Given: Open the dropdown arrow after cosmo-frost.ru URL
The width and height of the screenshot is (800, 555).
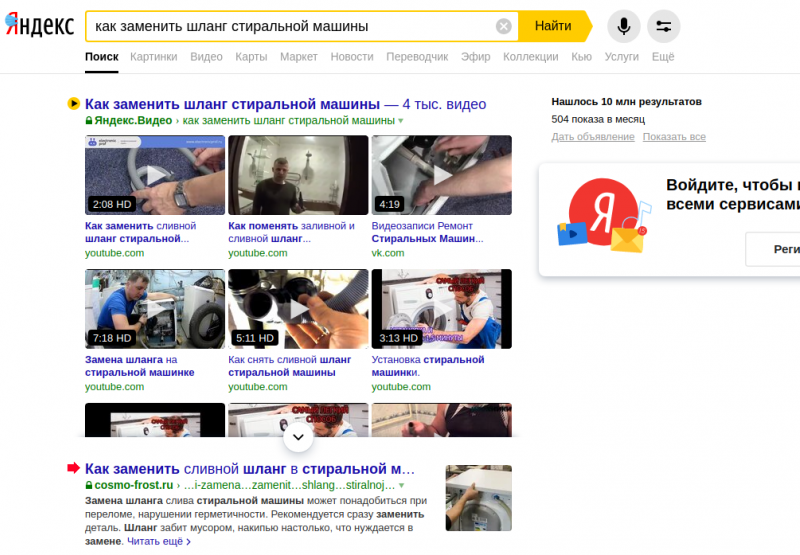Looking at the screenshot, I should (x=402, y=486).
